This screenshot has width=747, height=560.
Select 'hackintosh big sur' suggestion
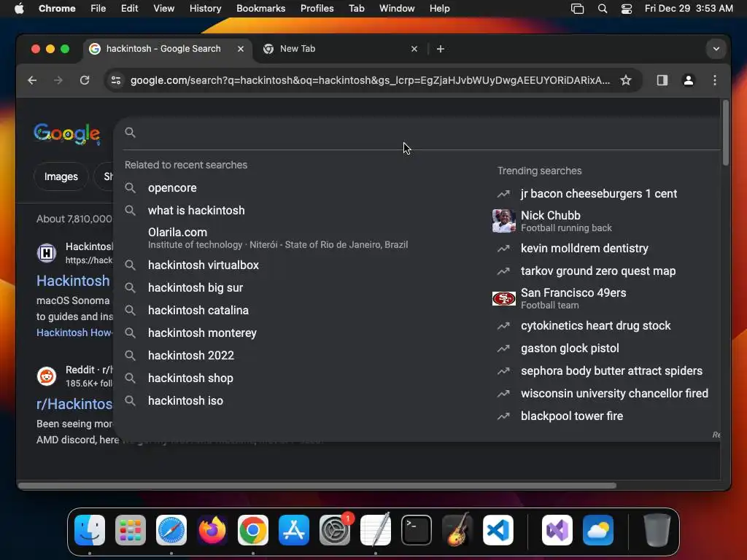click(196, 287)
